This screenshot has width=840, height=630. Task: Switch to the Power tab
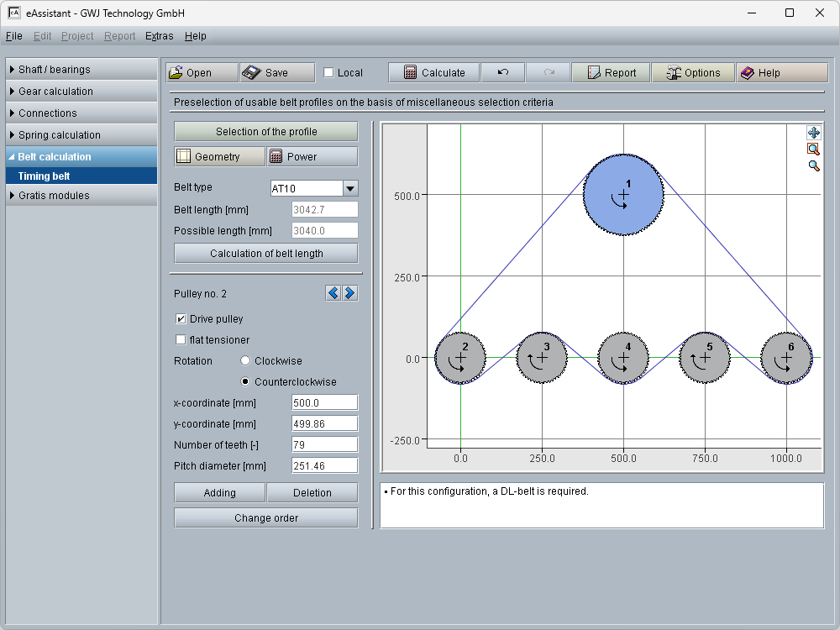[x=312, y=156]
